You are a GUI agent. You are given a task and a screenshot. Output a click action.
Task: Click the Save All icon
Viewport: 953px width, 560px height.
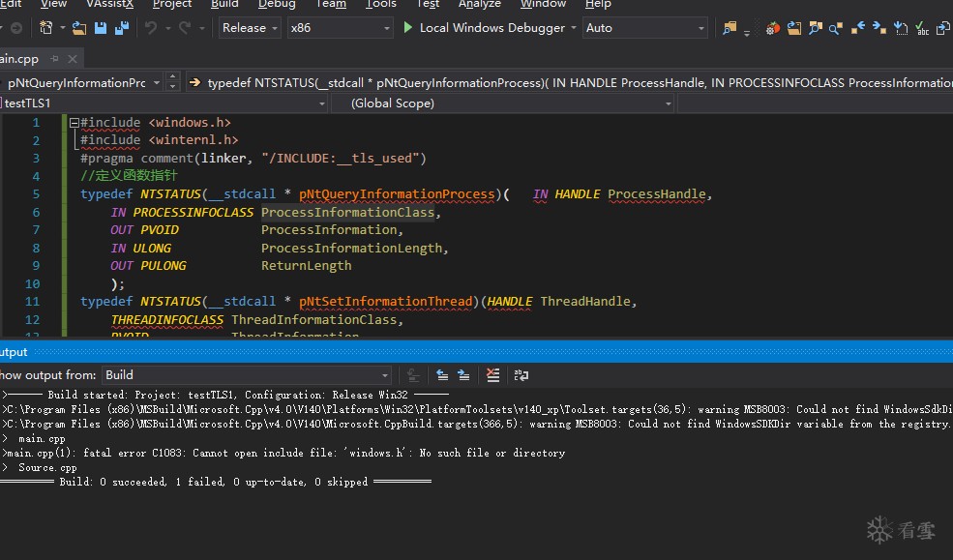pyautogui.click(x=122, y=28)
